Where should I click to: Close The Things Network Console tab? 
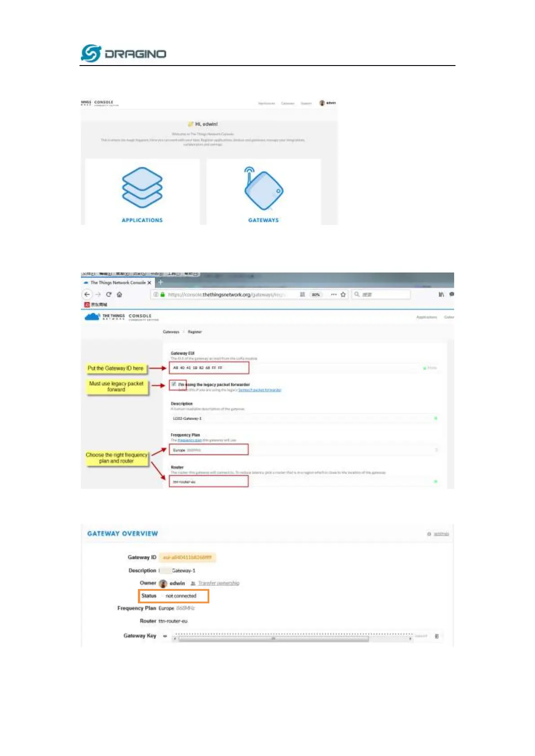point(150,283)
